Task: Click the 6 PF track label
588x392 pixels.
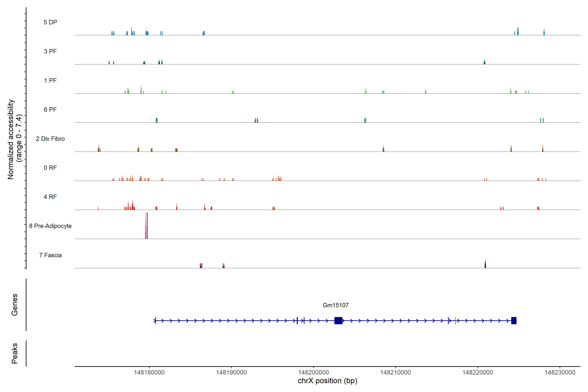Action: (x=50, y=109)
